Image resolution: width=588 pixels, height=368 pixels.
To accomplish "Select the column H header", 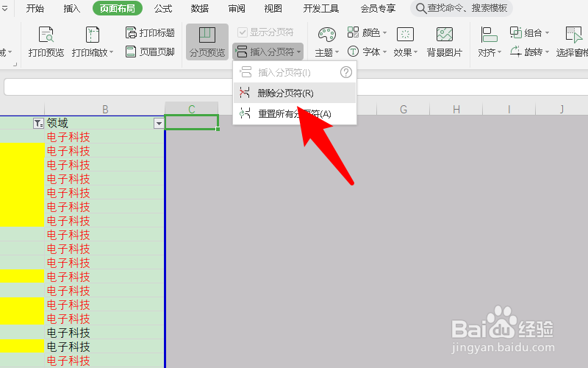I will 456,109.
